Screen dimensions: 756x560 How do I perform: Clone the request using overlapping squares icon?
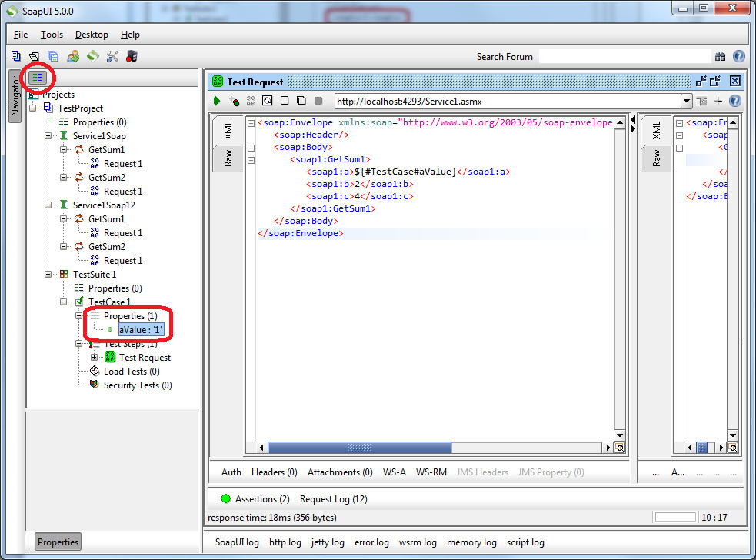click(301, 100)
